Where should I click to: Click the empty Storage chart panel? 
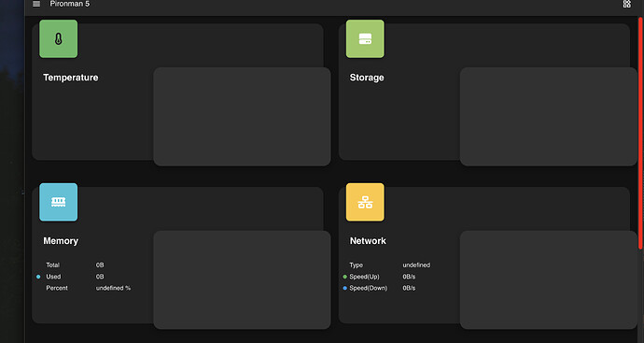(x=548, y=117)
